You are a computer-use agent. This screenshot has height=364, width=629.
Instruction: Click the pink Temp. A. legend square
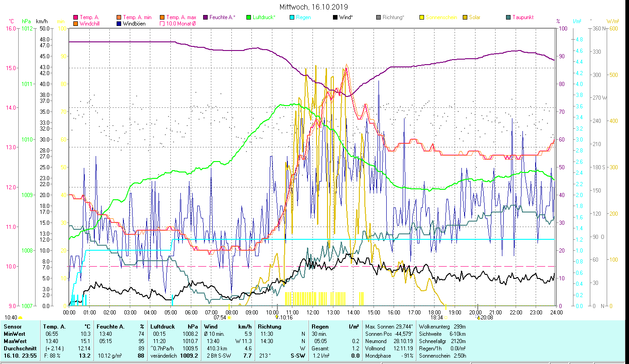pyautogui.click(x=76, y=17)
